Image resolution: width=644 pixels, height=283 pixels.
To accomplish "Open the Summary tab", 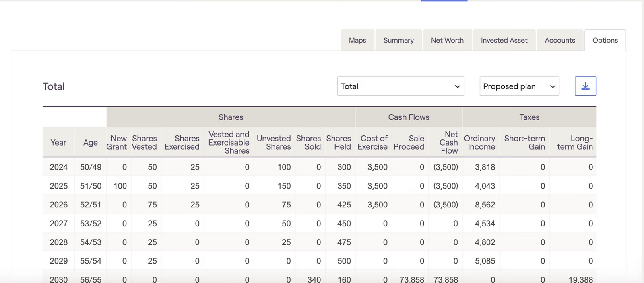I will 398,40.
